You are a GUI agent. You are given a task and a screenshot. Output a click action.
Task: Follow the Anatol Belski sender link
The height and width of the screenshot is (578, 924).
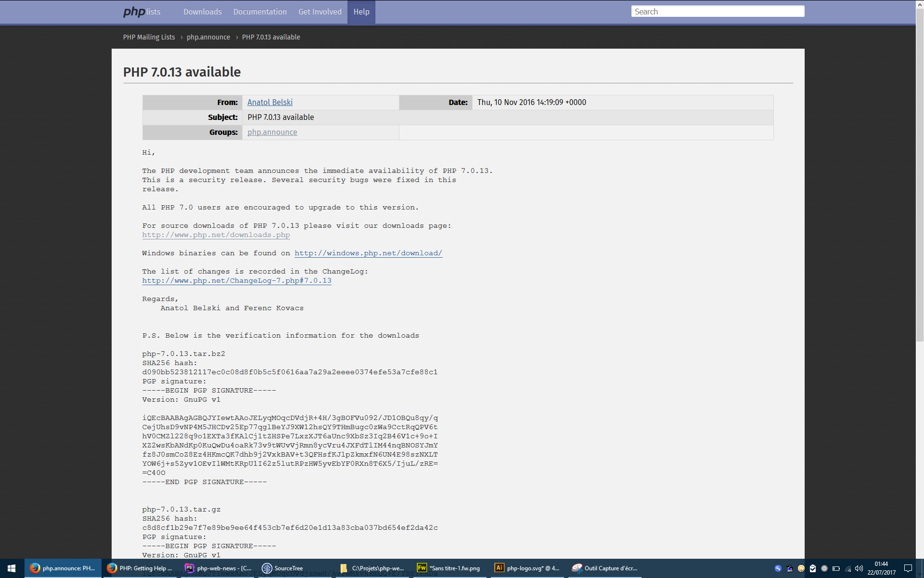click(269, 102)
